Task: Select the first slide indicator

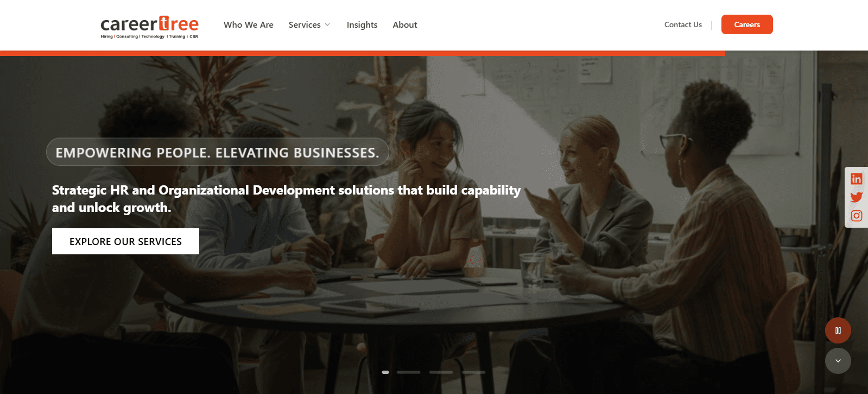Action: point(385,372)
